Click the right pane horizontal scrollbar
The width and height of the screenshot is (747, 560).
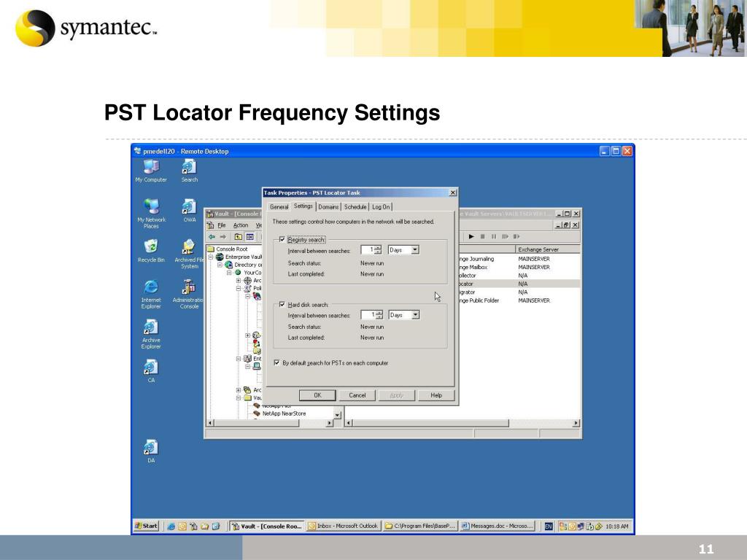(462, 423)
